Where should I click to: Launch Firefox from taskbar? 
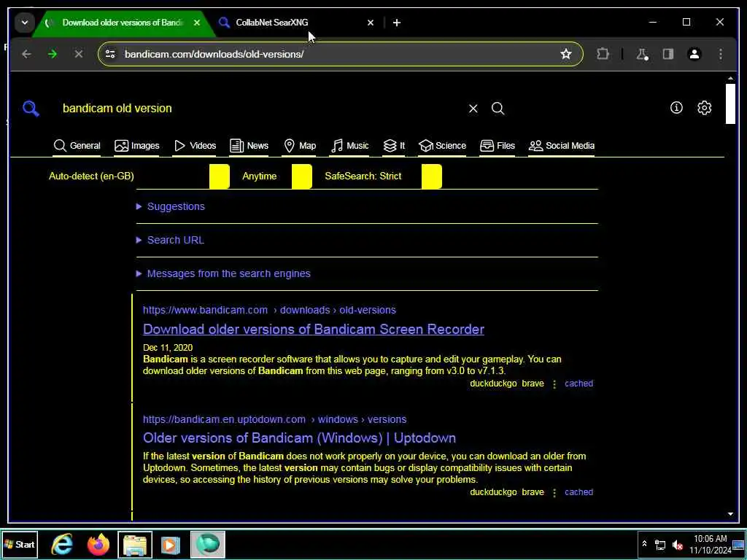click(98, 544)
